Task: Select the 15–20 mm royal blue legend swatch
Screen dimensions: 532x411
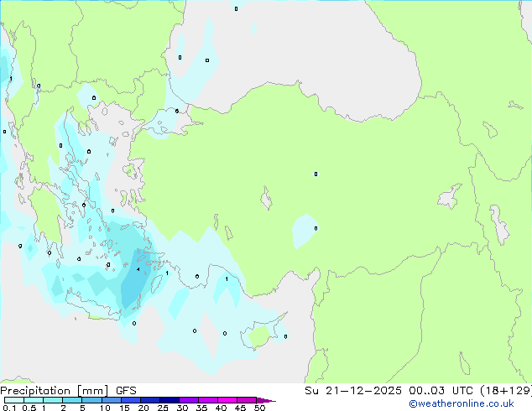Action: [x=131, y=400]
